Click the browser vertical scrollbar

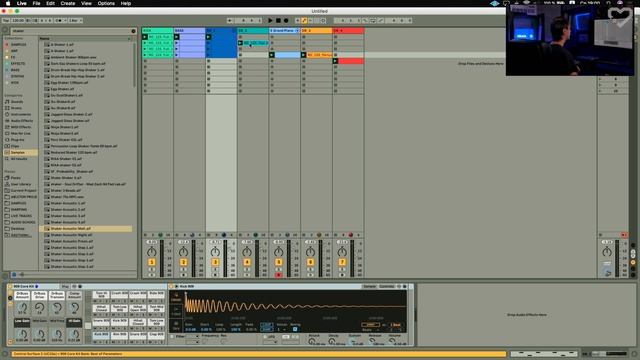click(x=135, y=64)
